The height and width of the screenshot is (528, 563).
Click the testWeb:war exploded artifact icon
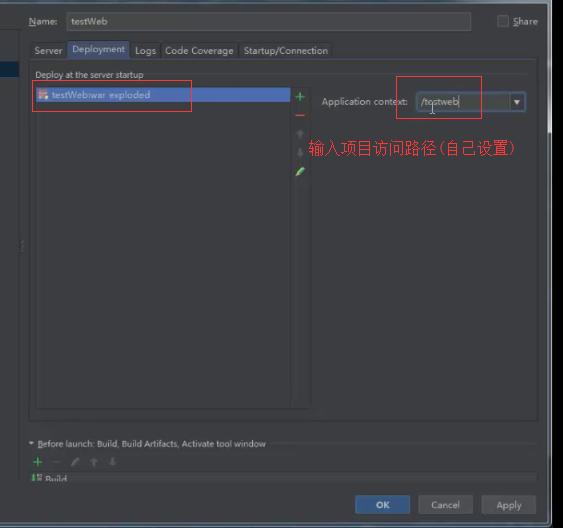(x=43, y=94)
